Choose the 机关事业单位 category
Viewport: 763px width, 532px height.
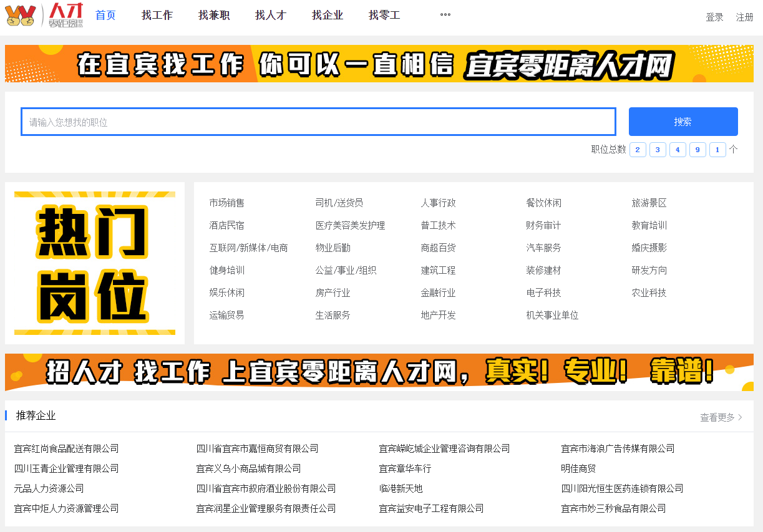(552, 315)
